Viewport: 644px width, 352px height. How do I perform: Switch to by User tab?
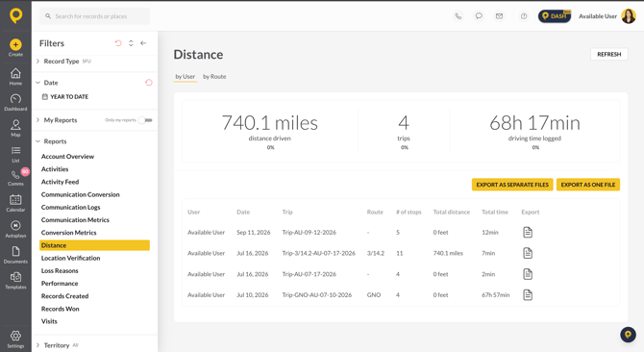[x=186, y=76]
